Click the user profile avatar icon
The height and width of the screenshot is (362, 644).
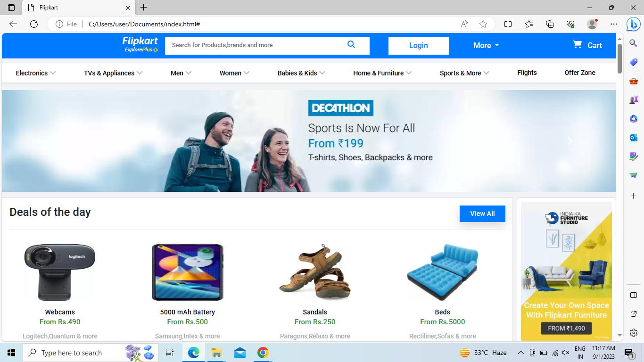click(x=592, y=24)
